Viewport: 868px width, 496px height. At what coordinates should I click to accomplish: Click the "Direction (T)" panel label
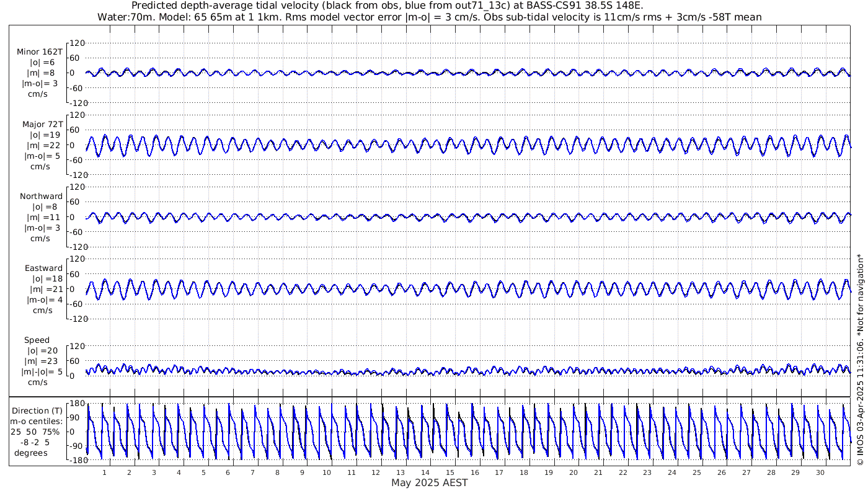pos(37,410)
